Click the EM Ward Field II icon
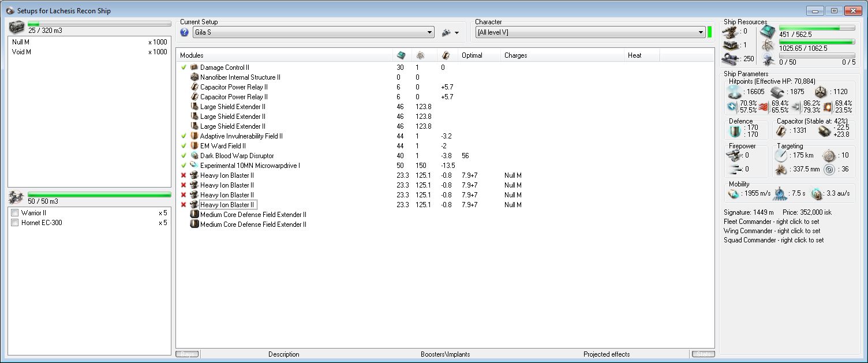The height and width of the screenshot is (363, 868). coord(194,146)
